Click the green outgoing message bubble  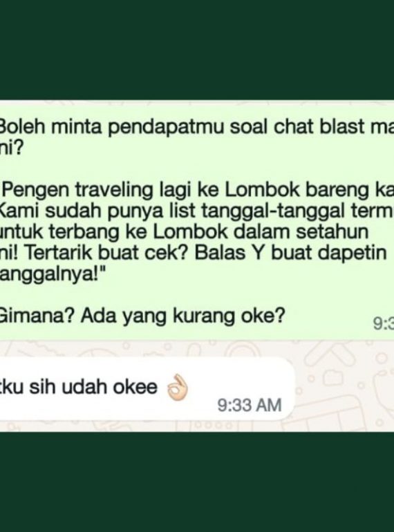(x=197, y=221)
